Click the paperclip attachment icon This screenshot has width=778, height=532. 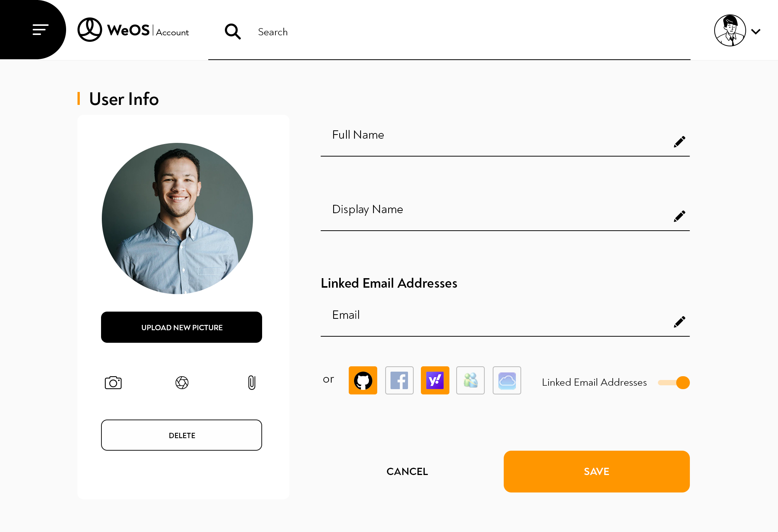(251, 383)
